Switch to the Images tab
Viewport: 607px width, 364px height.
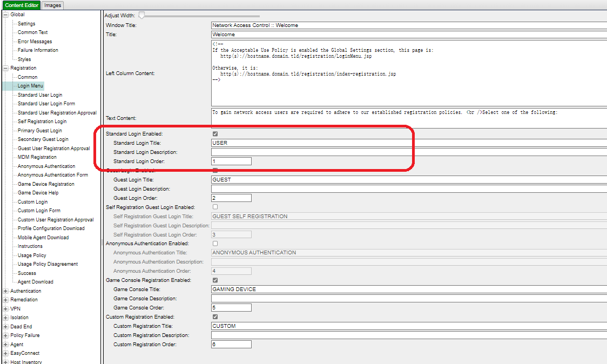click(x=52, y=5)
